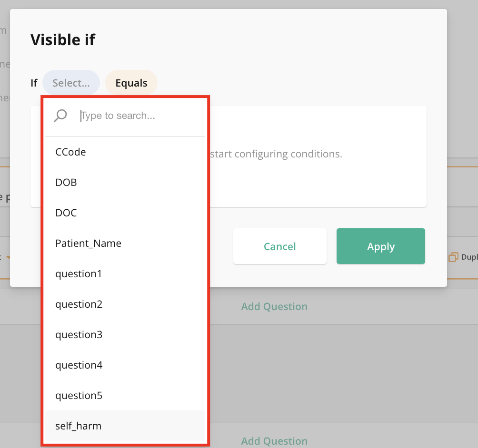Click the Duplicate question icon
The height and width of the screenshot is (448, 478).
pos(454,257)
